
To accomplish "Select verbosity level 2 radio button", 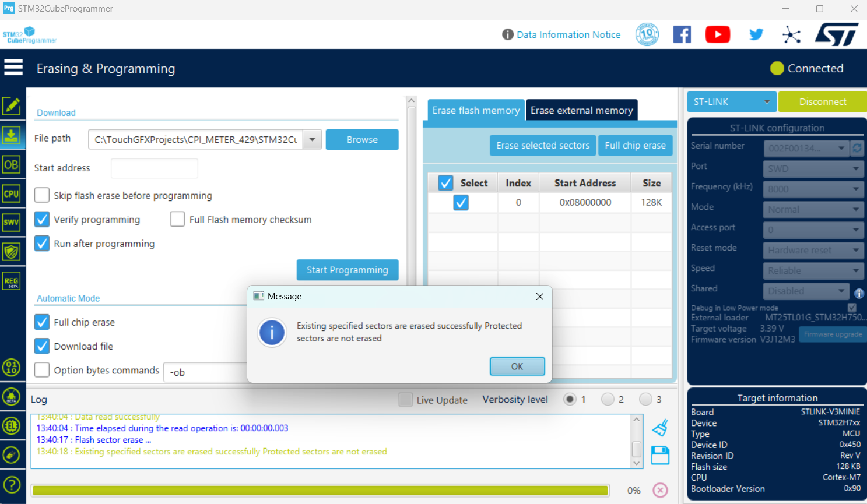I will [608, 399].
